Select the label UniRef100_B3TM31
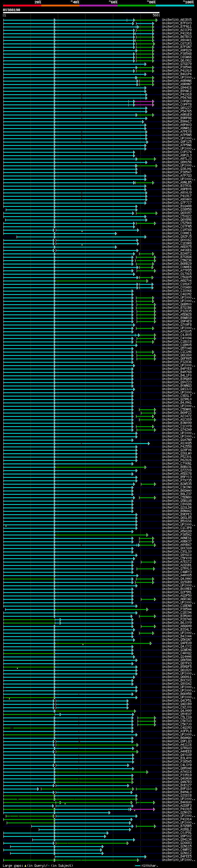The image size is (197, 868). click(x=177, y=186)
